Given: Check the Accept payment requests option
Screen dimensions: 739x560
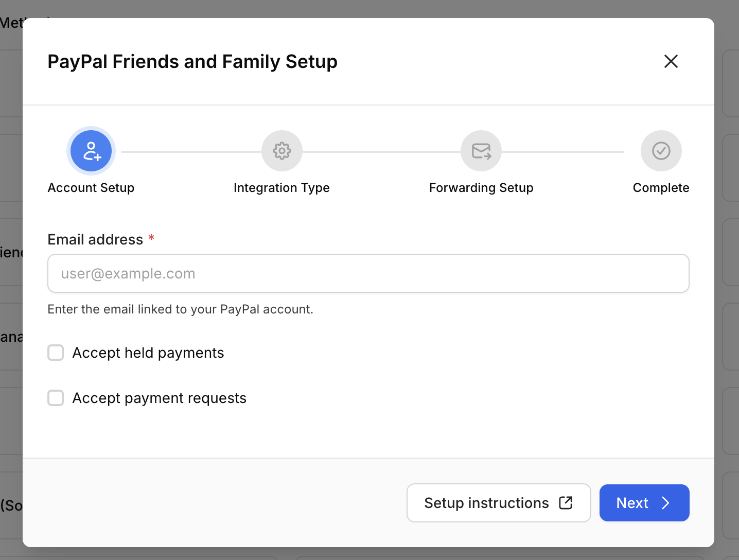Looking at the screenshot, I should (x=56, y=398).
